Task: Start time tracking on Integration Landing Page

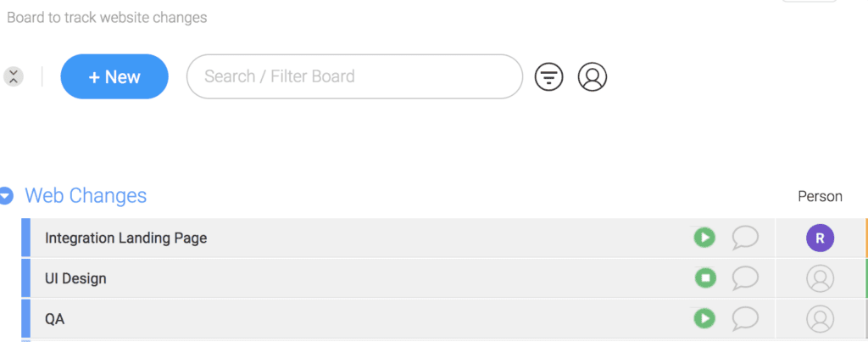Action: pos(704,238)
